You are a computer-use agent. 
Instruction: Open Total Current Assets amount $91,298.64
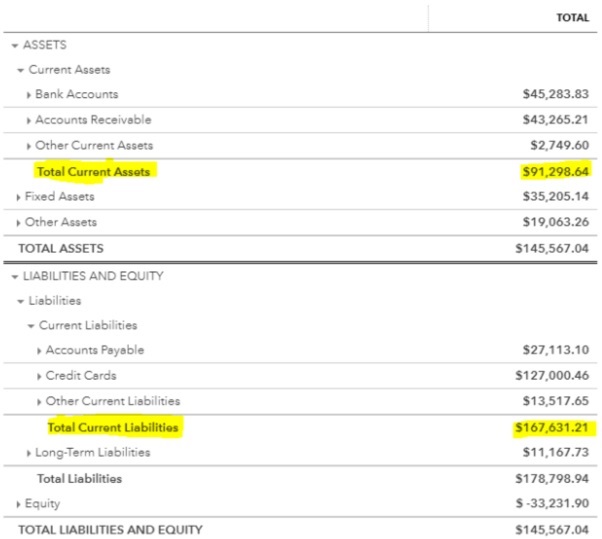(x=555, y=172)
